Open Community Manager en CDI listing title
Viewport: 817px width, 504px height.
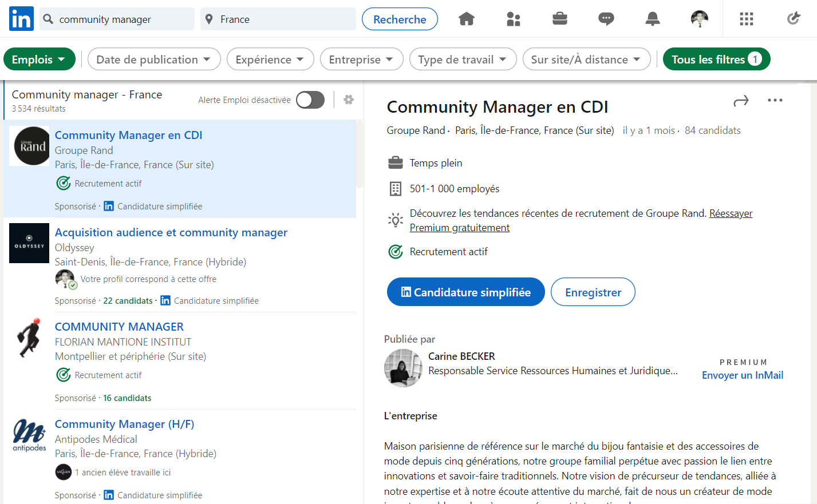(x=128, y=135)
